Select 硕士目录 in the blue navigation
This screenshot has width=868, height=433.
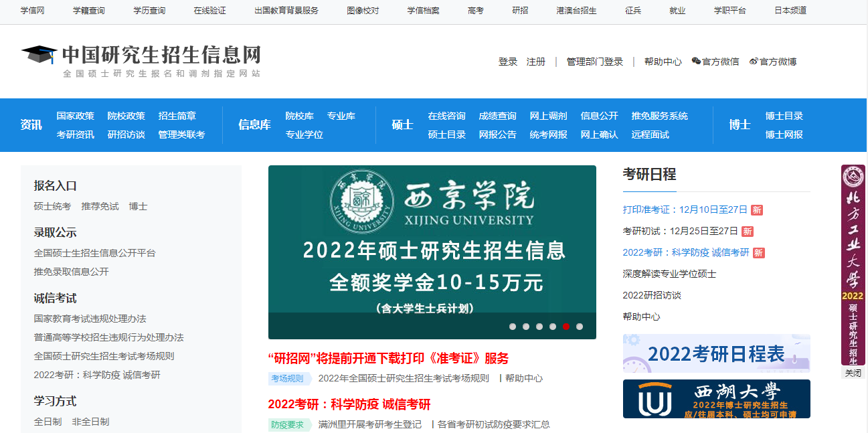(x=447, y=135)
